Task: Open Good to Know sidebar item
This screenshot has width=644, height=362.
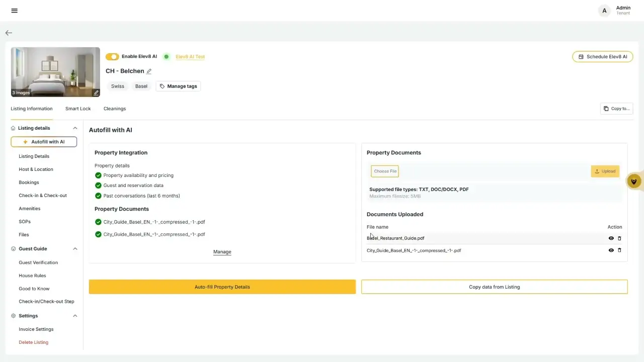Action: point(34,289)
